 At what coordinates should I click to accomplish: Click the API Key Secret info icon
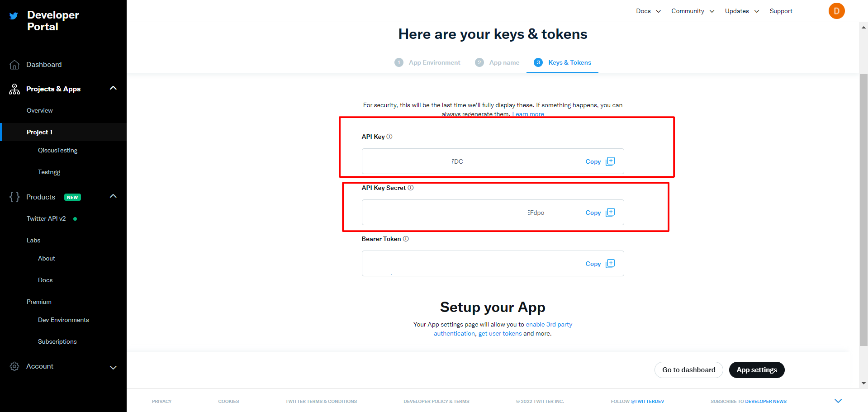pos(411,188)
